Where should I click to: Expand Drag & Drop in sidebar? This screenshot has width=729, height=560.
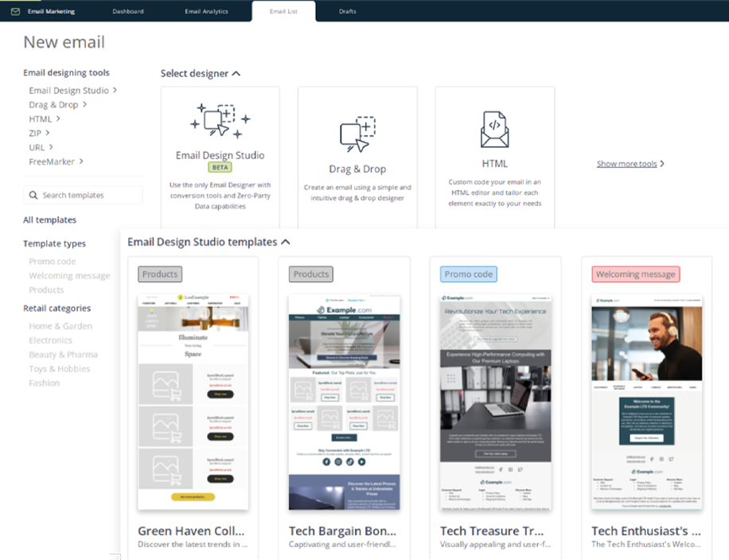coord(57,104)
